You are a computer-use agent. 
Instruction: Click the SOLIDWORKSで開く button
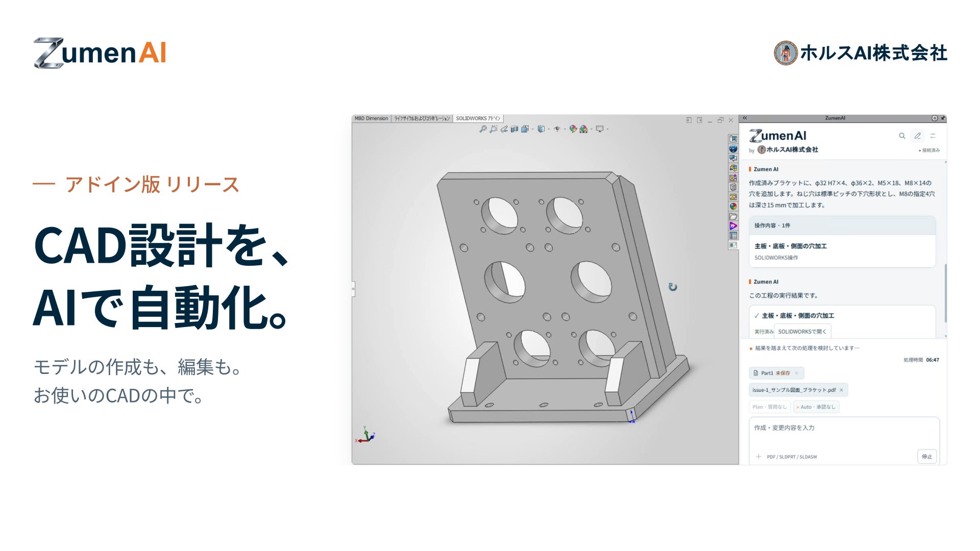pyautogui.click(x=802, y=332)
